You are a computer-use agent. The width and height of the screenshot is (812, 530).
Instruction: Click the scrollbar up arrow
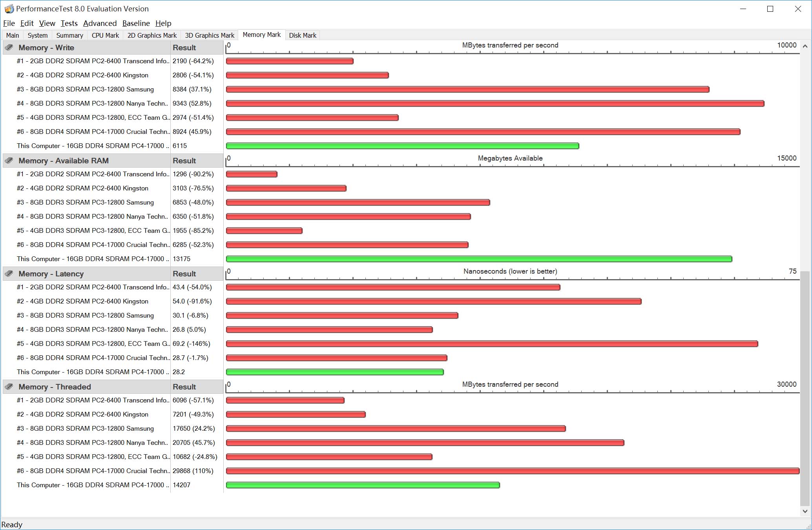click(x=805, y=46)
